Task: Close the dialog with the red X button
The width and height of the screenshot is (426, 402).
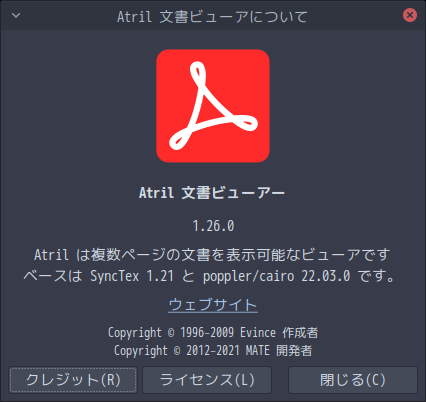Action: [410, 15]
